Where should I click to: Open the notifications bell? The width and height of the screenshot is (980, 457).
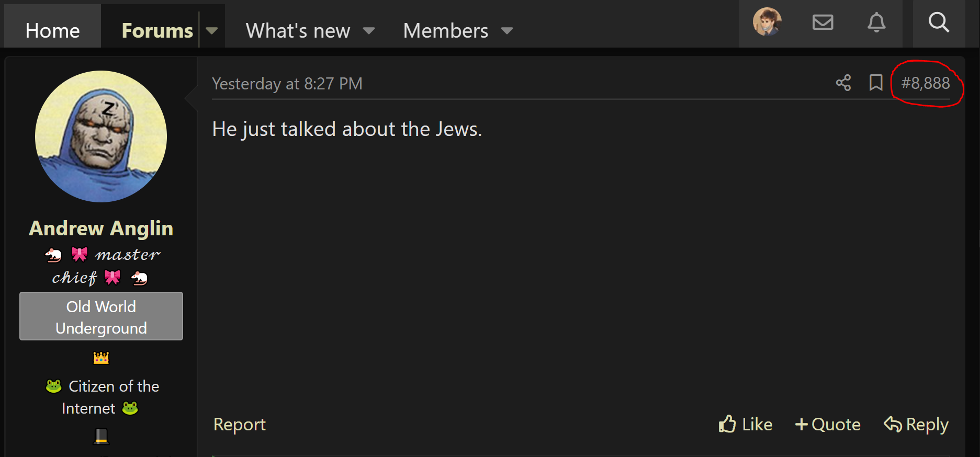coord(876,22)
